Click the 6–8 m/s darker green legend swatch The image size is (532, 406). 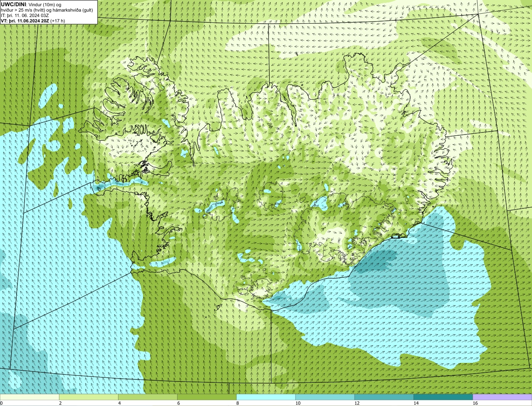(207, 397)
